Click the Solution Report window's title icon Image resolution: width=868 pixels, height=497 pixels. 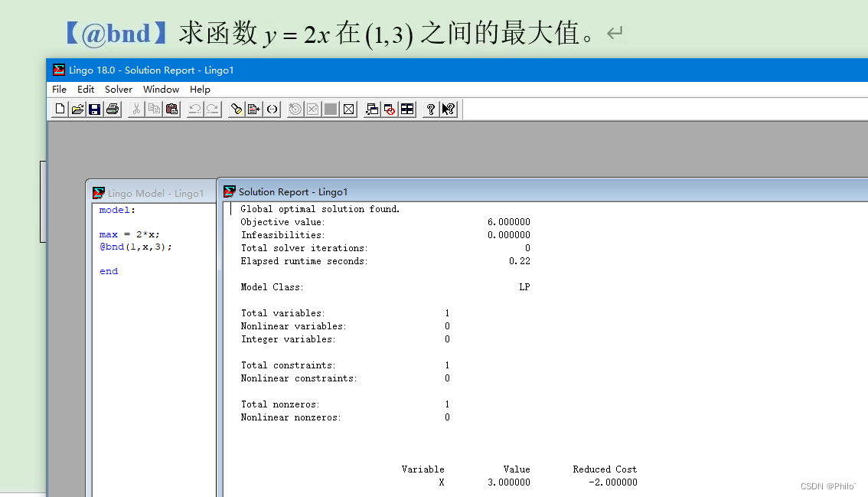[229, 191]
